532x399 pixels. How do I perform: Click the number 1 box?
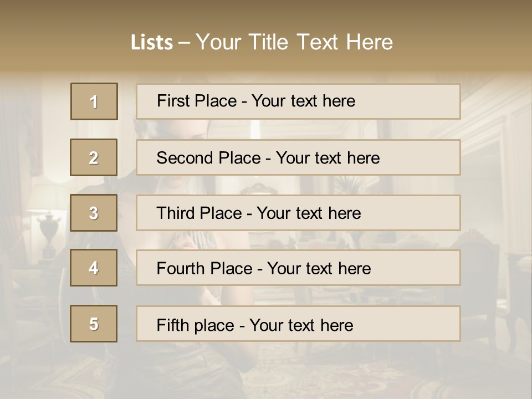pos(94,101)
